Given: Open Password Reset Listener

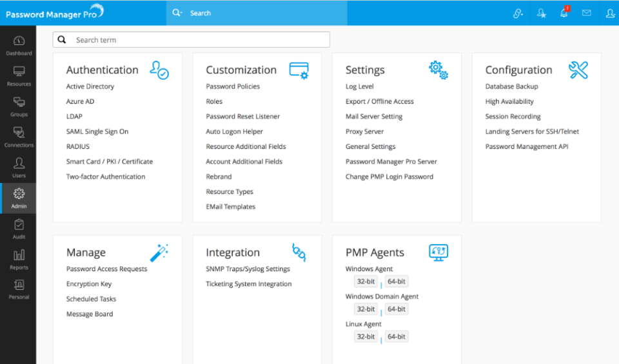Looking at the screenshot, I should (242, 117).
